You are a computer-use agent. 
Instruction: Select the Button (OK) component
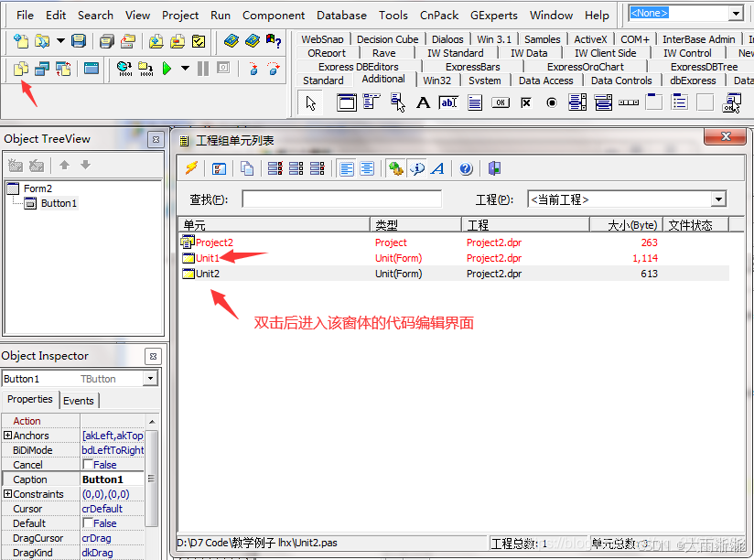[501, 102]
